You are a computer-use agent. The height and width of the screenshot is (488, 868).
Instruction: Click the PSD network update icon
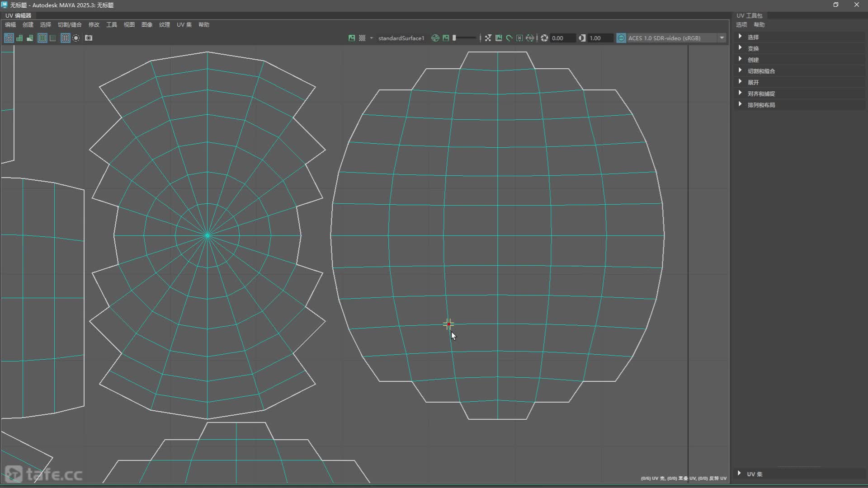tap(530, 38)
